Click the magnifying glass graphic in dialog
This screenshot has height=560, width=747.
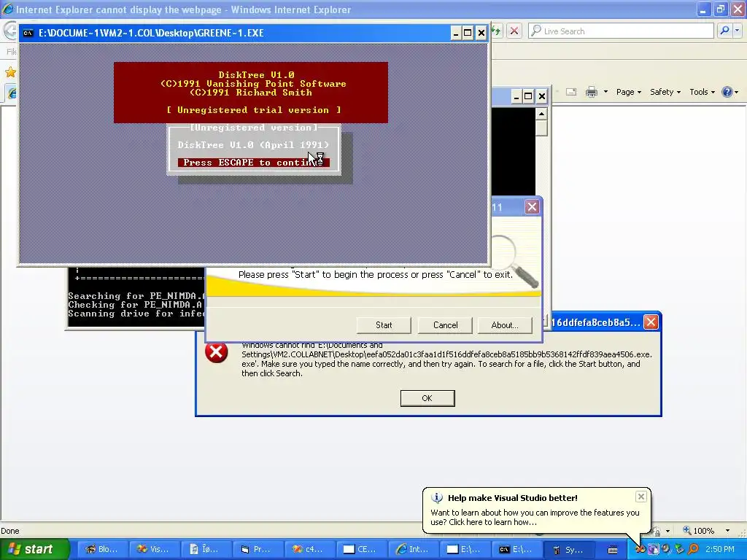click(x=516, y=261)
